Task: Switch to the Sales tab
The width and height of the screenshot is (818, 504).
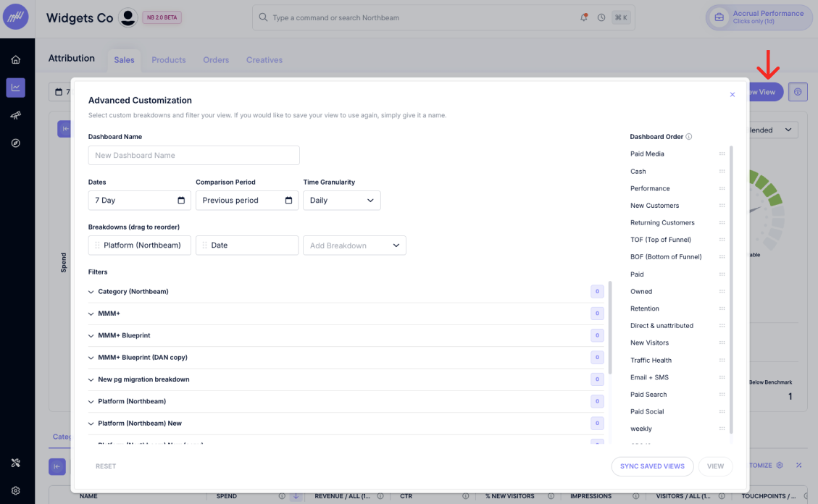Action: (124, 60)
